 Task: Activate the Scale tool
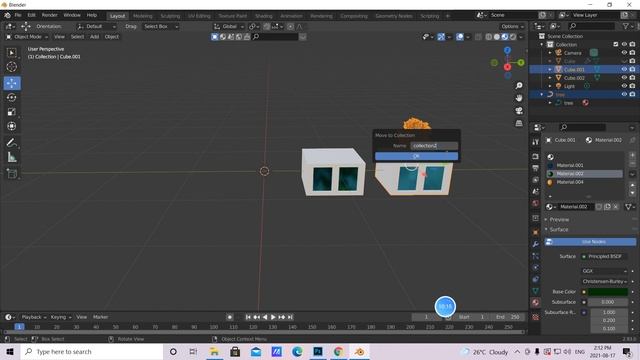11,112
